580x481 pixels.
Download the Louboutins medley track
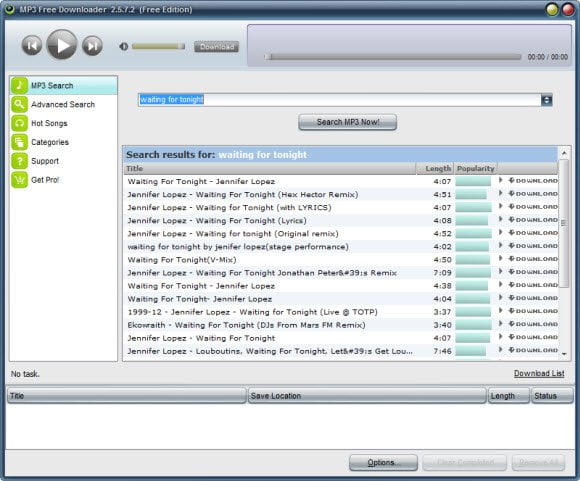point(533,350)
